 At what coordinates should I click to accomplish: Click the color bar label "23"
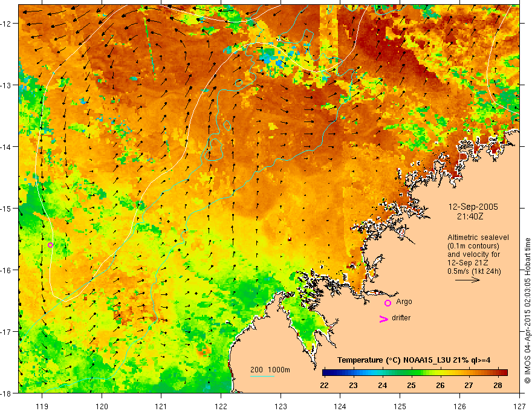pyautogui.click(x=353, y=386)
